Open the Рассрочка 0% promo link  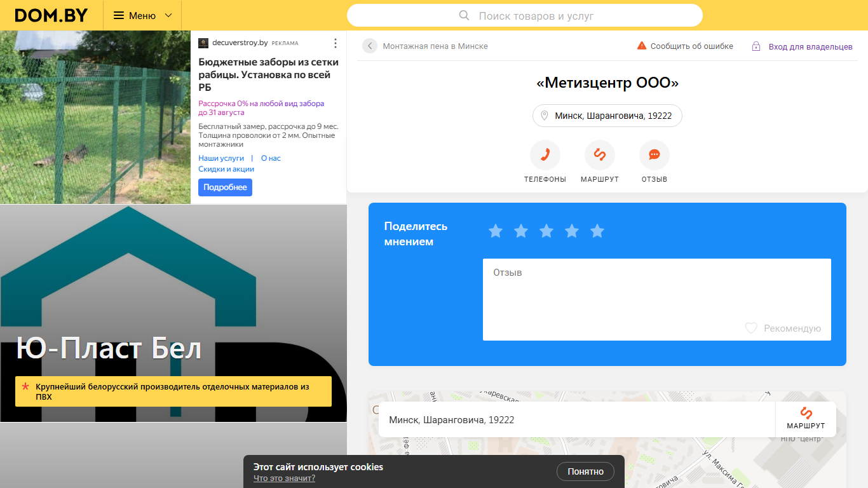[x=261, y=108]
